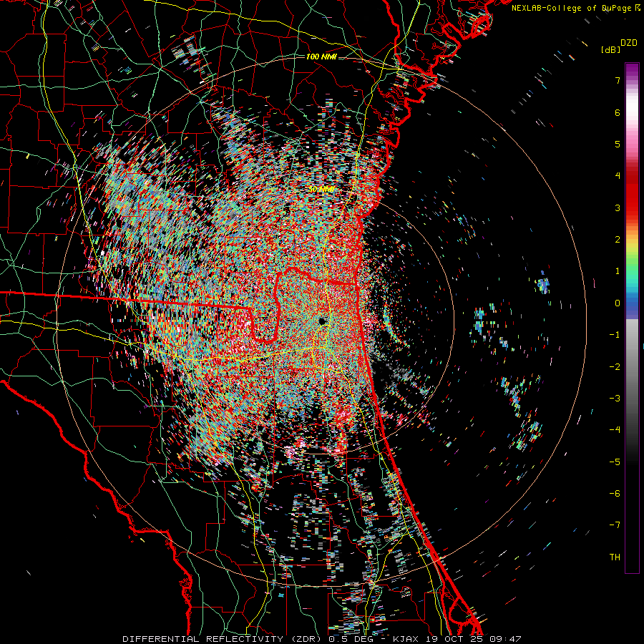Pick the gray band beside the -2 dB label
Viewport: 644px width, 644px height.
coord(632,367)
